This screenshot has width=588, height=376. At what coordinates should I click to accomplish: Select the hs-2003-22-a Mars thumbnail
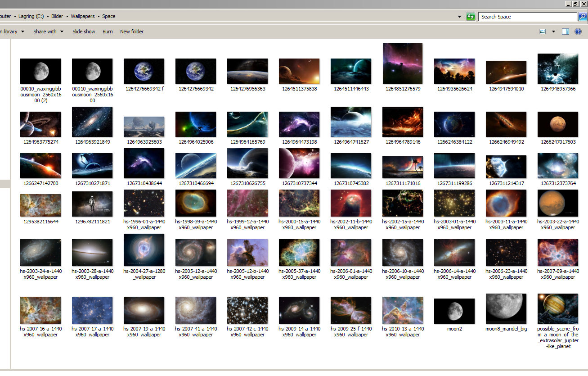(558, 203)
